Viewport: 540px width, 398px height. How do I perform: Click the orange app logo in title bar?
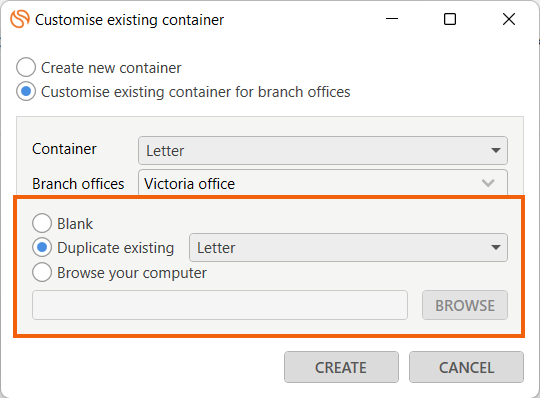[20, 19]
